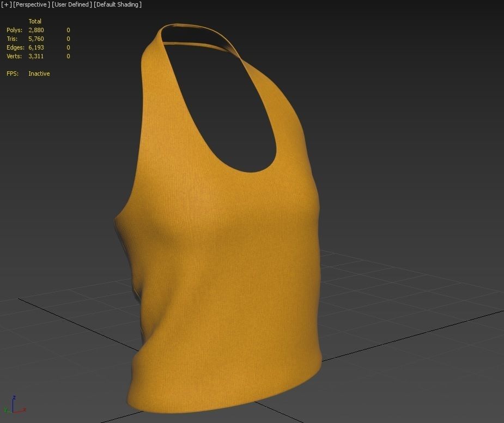Click the Polys total value 2,880
Viewport: 504px width, 423px height.
pos(36,30)
